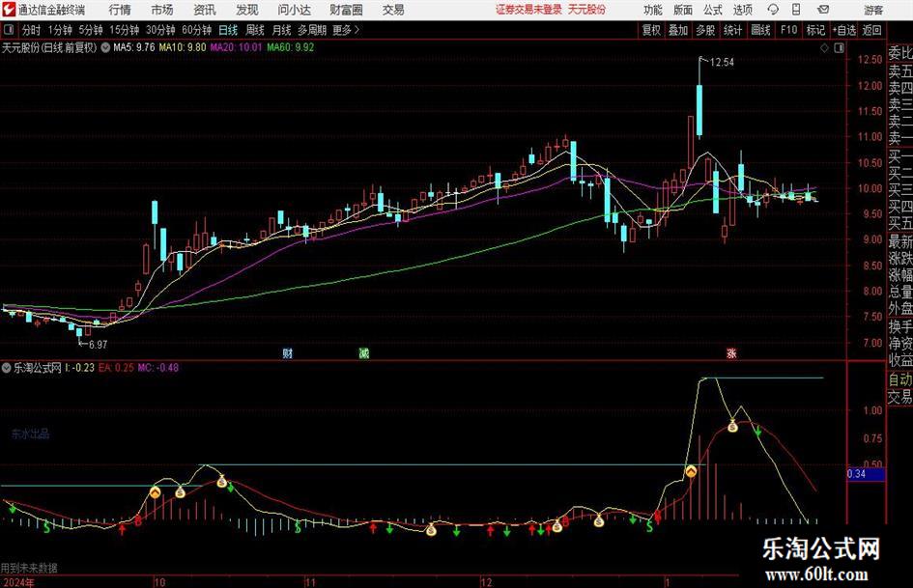
Task: Open the 功能 menu
Action: 653,10
